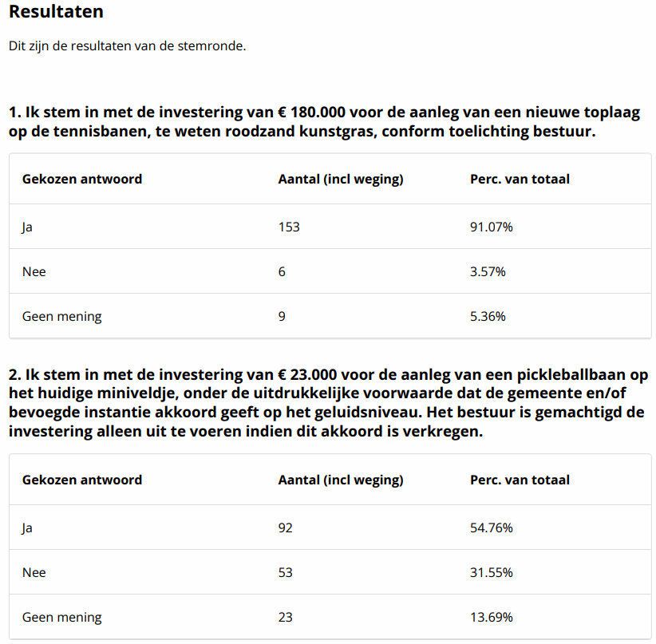Click the vote count 6 for Nee
Screen dimensions: 656x644
(x=282, y=271)
